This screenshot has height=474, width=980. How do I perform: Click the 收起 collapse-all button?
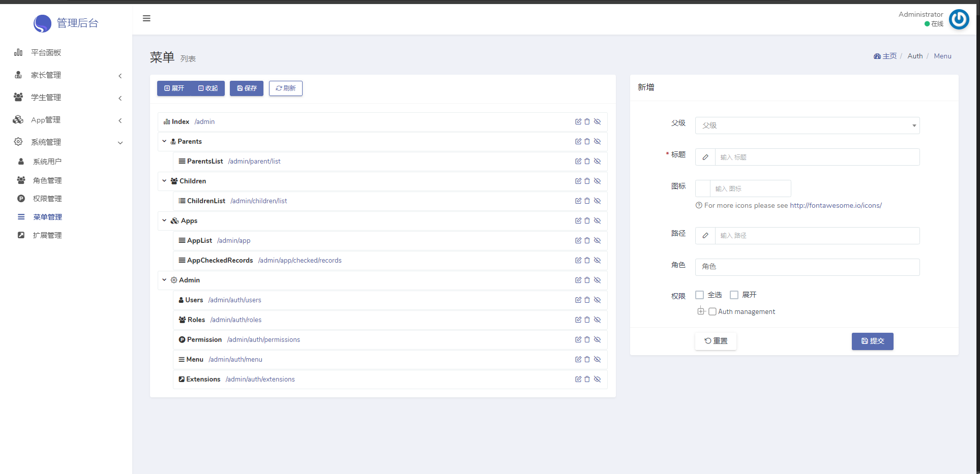click(x=208, y=88)
